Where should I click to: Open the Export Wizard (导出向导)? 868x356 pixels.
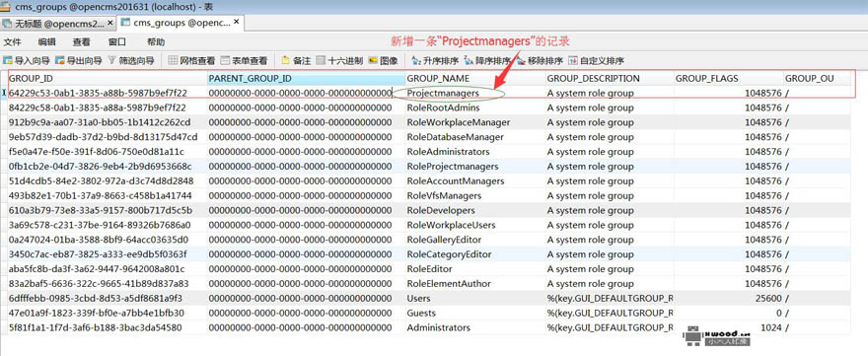(x=78, y=61)
